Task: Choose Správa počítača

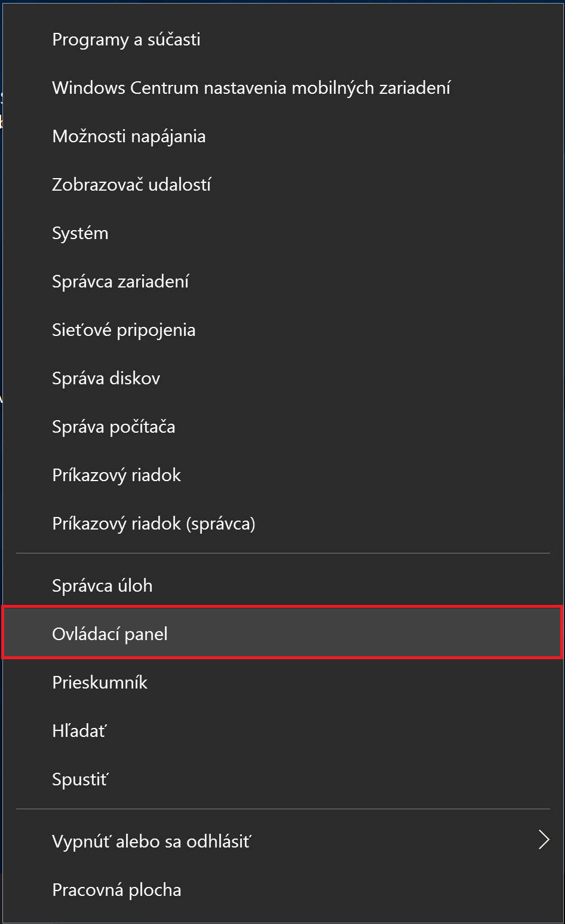Action: tap(282, 427)
